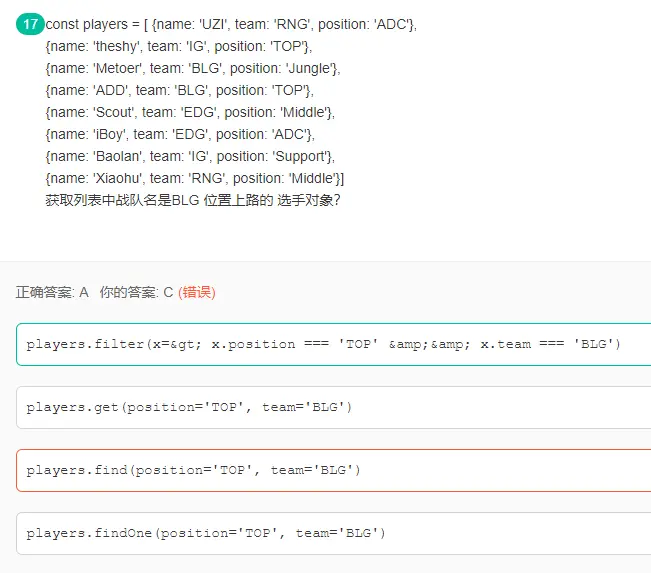Click the 'const players' declaration text
Viewport: 651px width, 573px height.
(87, 24)
